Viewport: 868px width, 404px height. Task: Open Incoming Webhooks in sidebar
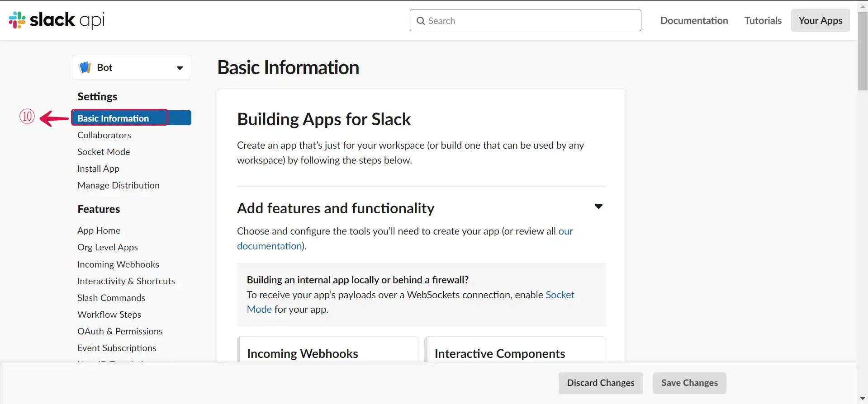tap(118, 264)
